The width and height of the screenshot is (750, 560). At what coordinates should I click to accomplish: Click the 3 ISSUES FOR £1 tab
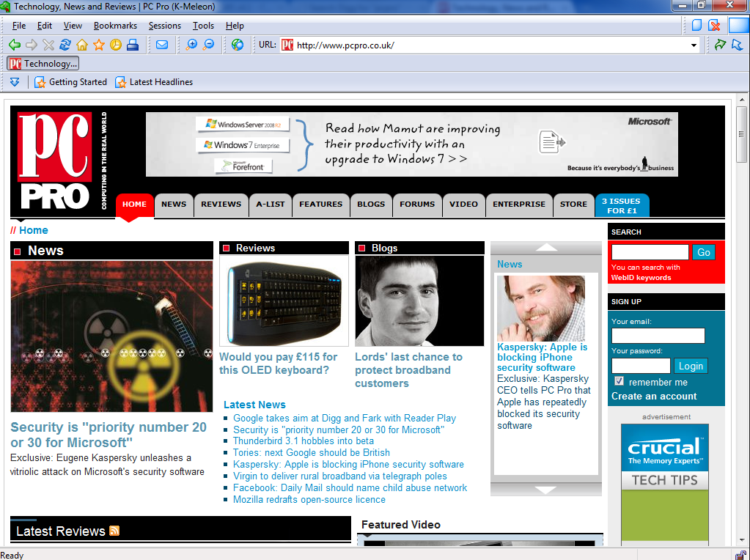[x=622, y=206]
